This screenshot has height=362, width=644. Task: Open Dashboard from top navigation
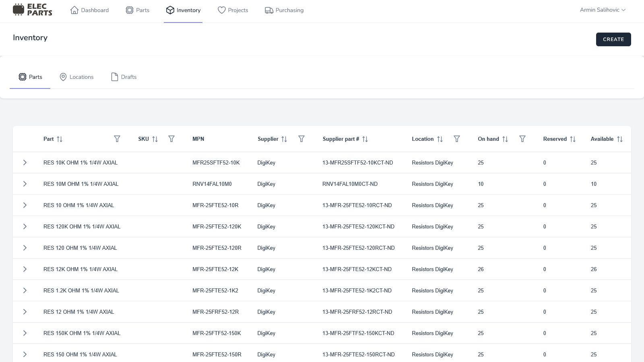[x=89, y=10]
